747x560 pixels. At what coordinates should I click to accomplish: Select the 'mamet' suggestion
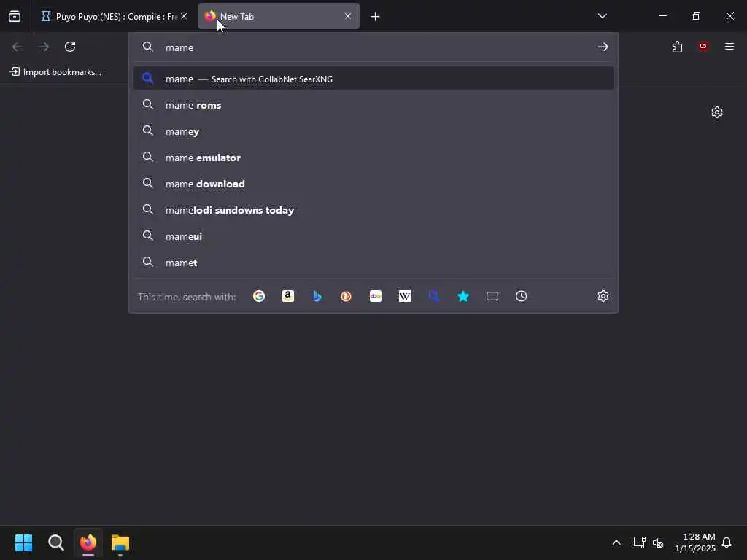tap(373, 262)
